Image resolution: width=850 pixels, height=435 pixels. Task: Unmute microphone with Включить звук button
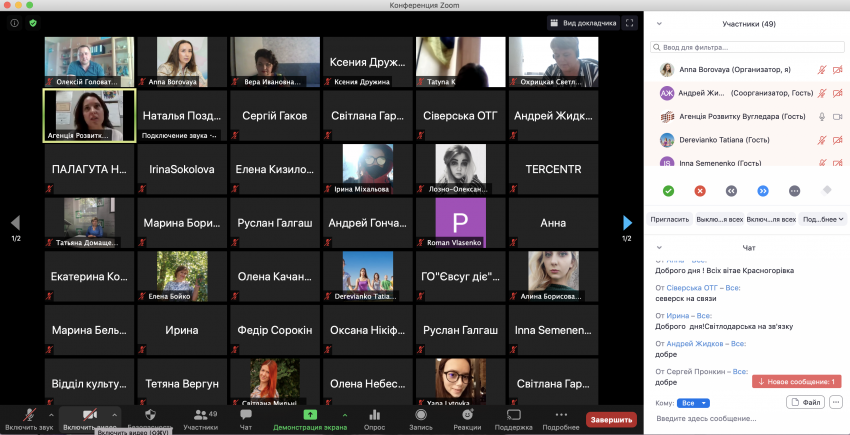click(x=29, y=419)
